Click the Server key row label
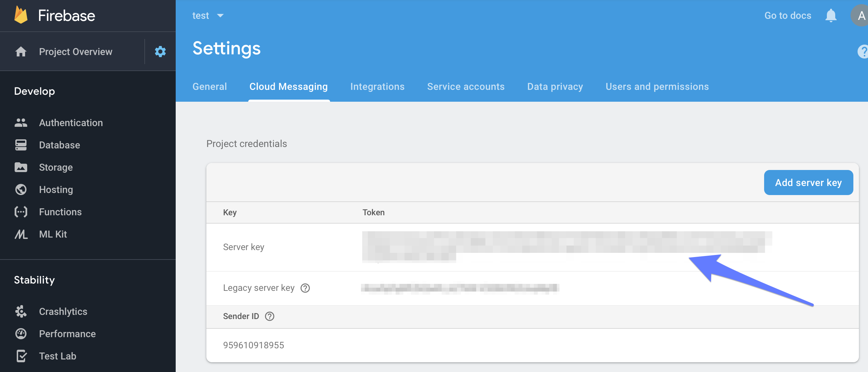868x372 pixels. 244,247
